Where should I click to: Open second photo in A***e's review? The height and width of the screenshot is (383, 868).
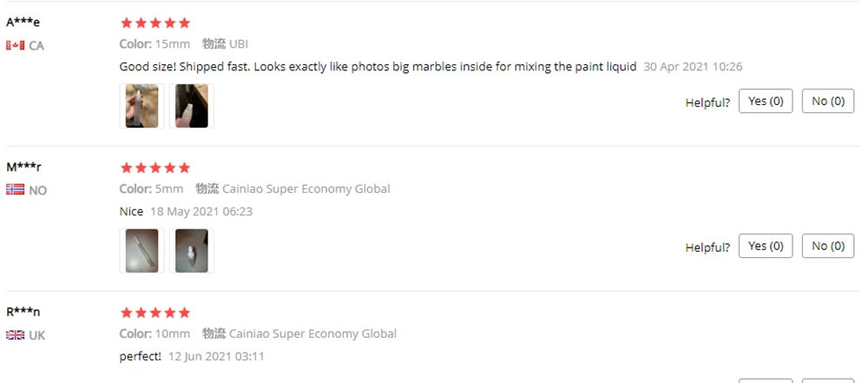191,106
